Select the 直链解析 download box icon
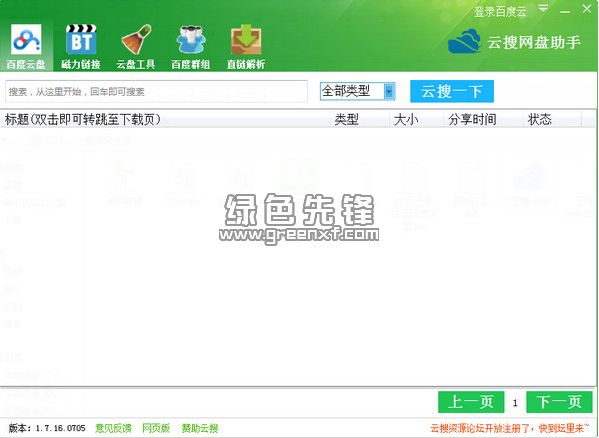The height and width of the screenshot is (438, 599). pos(246,39)
